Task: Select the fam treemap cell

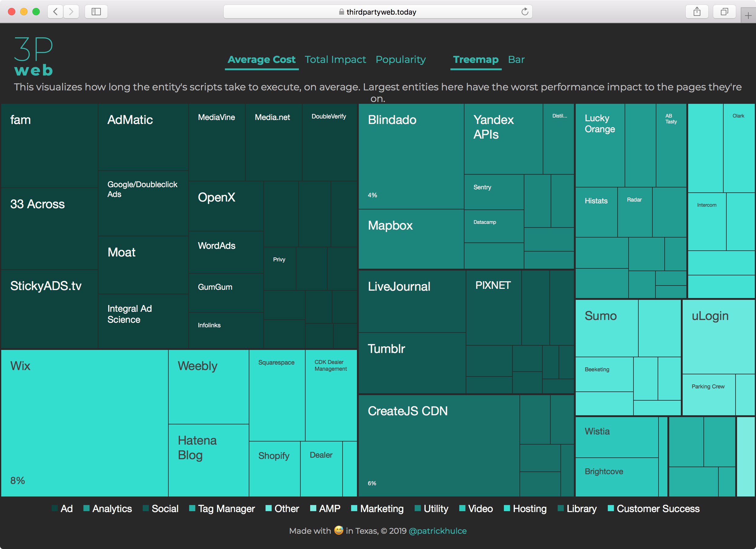Action: point(49,146)
